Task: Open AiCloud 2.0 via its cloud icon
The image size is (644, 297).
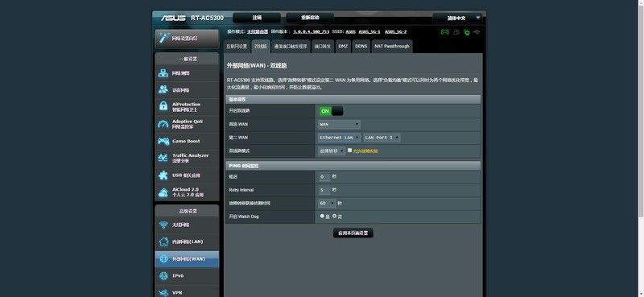Action: coord(163,192)
